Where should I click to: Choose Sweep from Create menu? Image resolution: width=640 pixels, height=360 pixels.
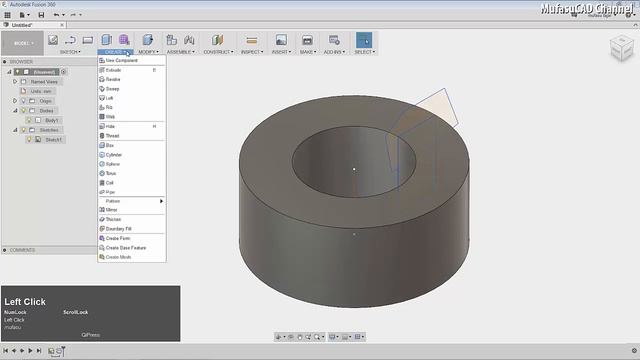pyautogui.click(x=132, y=89)
